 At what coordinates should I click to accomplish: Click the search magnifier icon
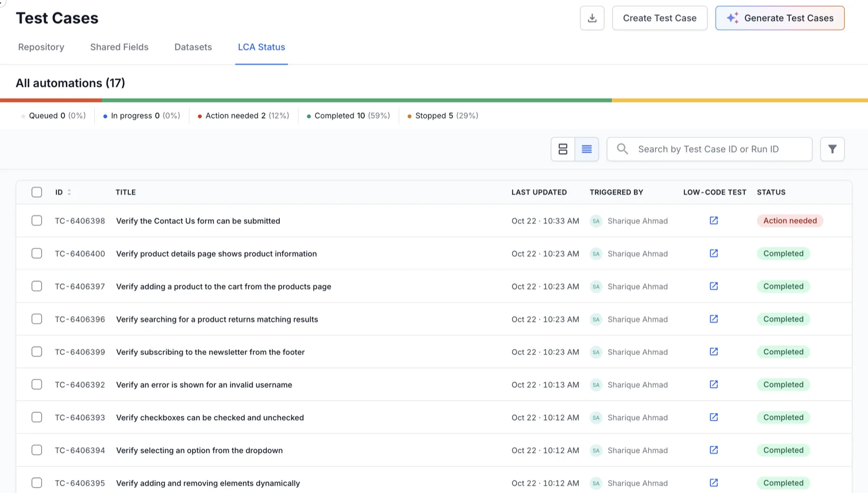622,149
